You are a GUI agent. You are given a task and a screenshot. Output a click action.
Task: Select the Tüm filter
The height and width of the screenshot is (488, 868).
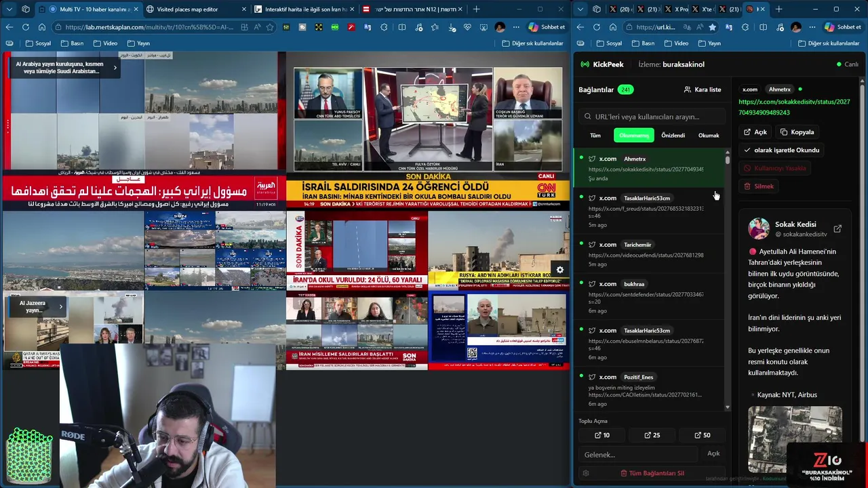pyautogui.click(x=595, y=136)
